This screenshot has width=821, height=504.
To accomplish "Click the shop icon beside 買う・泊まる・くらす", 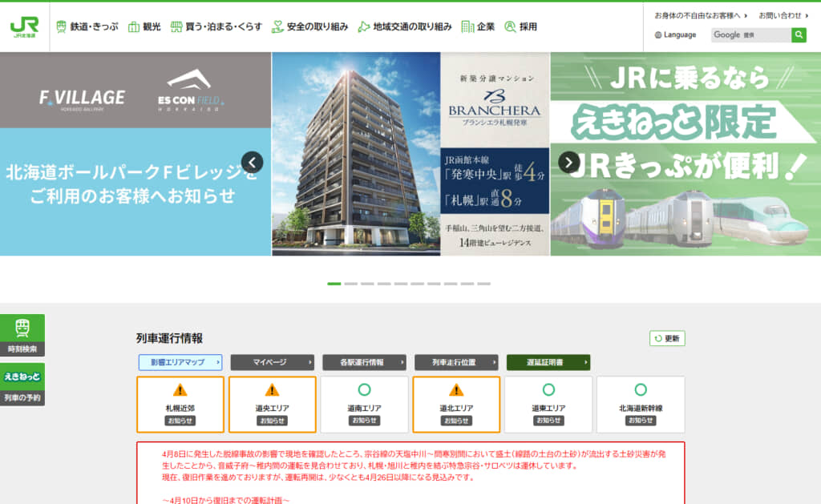I will 176,26.
